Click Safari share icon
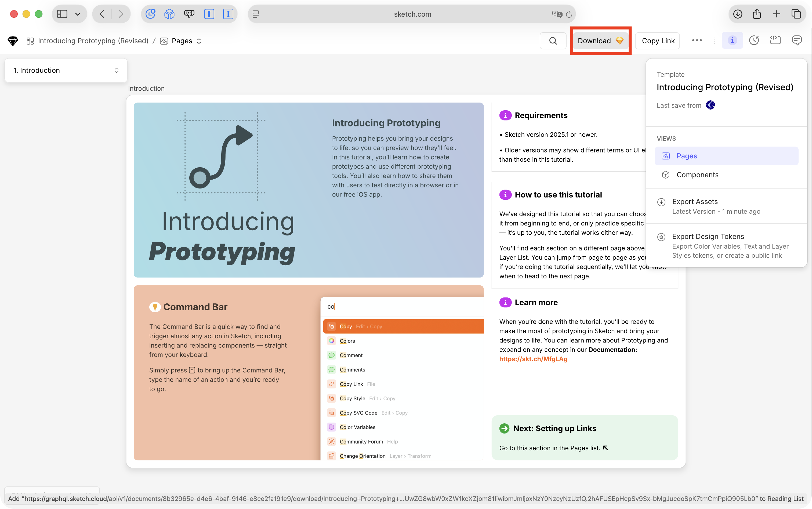The width and height of the screenshot is (812, 509). pyautogui.click(x=757, y=14)
